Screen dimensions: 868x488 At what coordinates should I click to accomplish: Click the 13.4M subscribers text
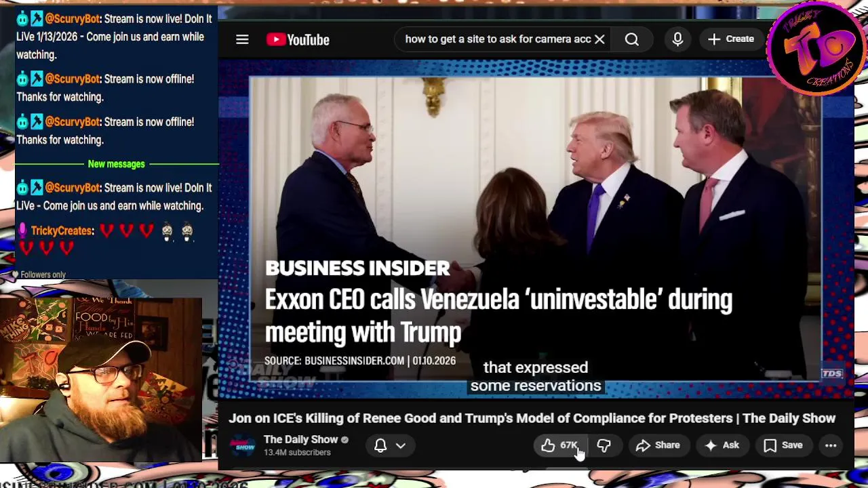pyautogui.click(x=297, y=453)
